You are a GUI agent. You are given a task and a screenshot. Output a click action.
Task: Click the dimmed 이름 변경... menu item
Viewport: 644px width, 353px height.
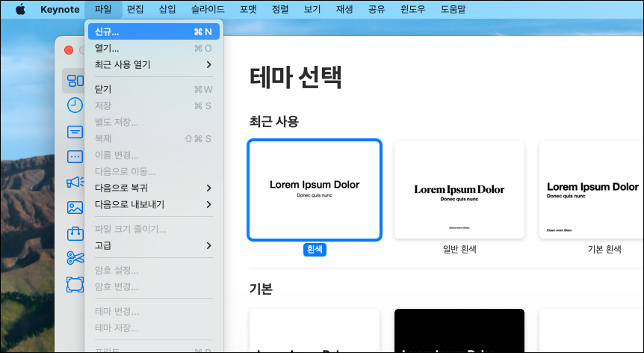tap(154, 155)
